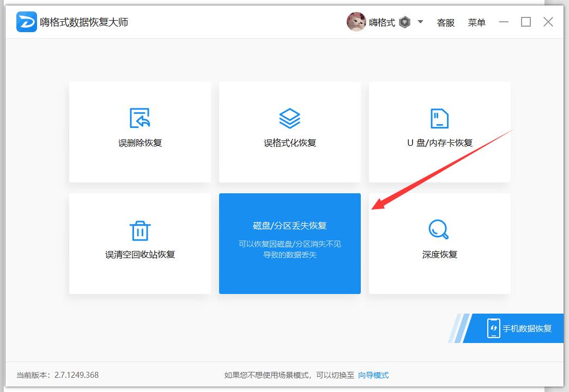Image resolution: width=569 pixels, height=392 pixels.
Task: Click the 嗨格式数据恢复大师 title text
Action: 84,22
